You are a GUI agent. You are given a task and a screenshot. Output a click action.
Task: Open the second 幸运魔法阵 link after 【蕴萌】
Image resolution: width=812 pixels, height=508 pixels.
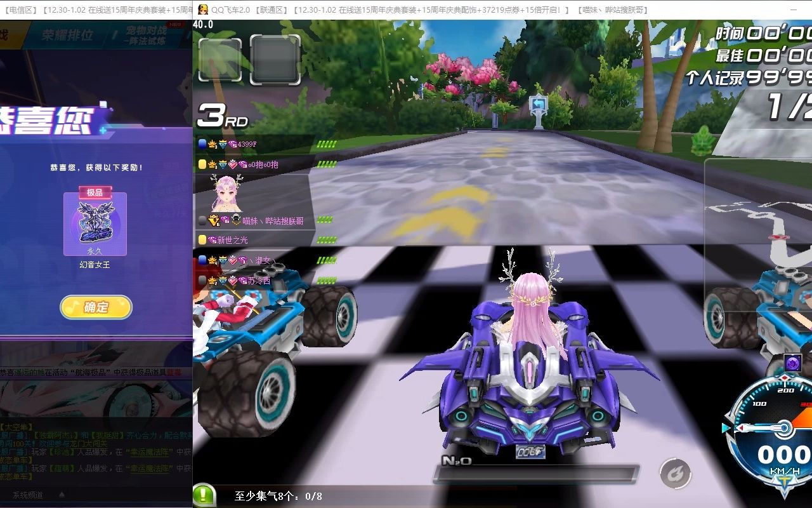151,469
